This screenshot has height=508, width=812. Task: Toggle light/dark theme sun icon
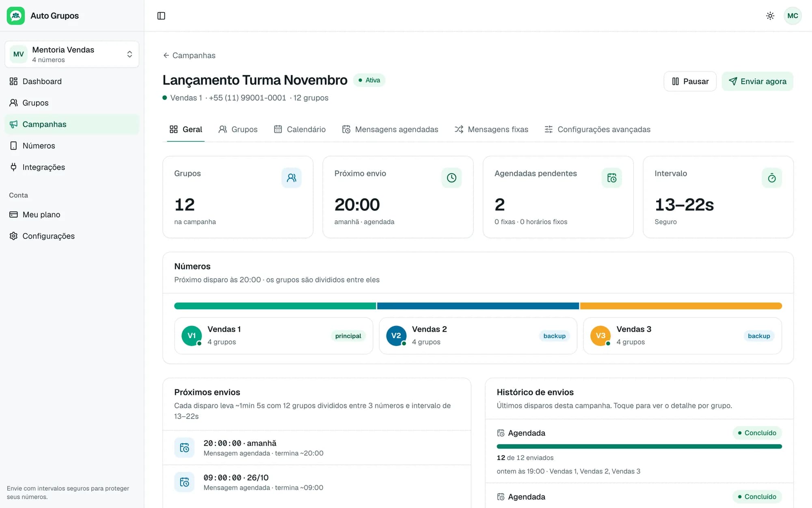coord(770,16)
